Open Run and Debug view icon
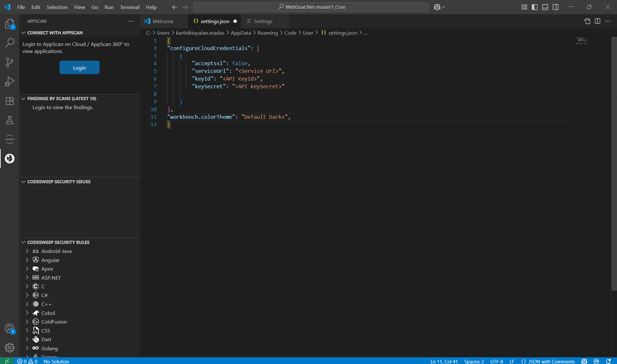Image resolution: width=617 pixels, height=364 pixels. pyautogui.click(x=10, y=82)
